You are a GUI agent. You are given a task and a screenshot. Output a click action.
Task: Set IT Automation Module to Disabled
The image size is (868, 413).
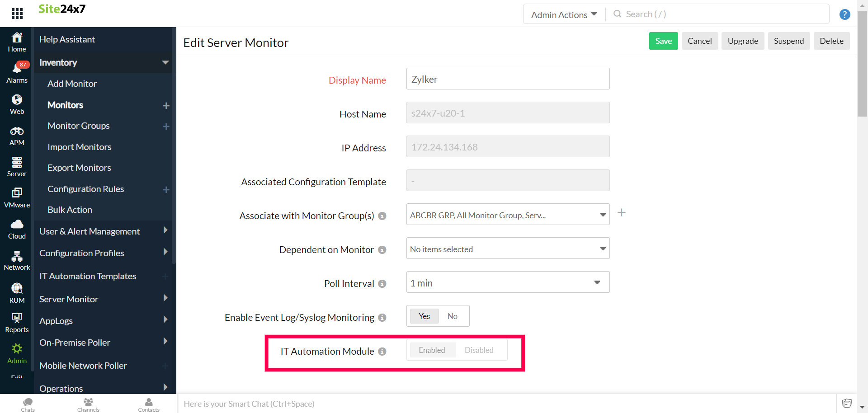point(479,350)
